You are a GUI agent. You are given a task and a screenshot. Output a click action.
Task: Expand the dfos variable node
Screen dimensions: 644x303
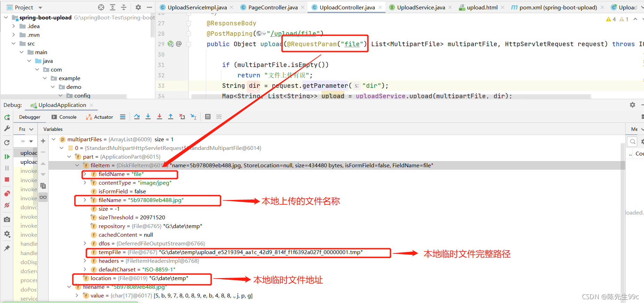[x=85, y=243]
